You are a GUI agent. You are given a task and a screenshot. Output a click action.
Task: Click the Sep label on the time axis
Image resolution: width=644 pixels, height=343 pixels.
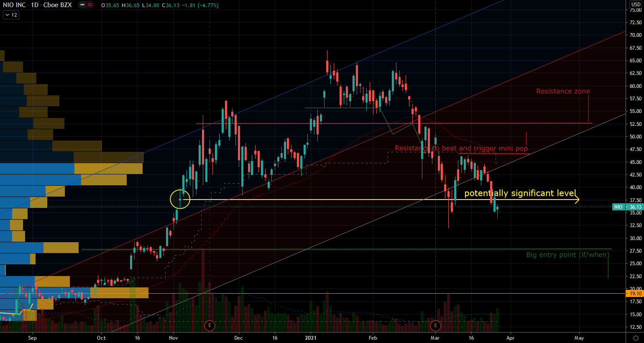click(x=32, y=338)
